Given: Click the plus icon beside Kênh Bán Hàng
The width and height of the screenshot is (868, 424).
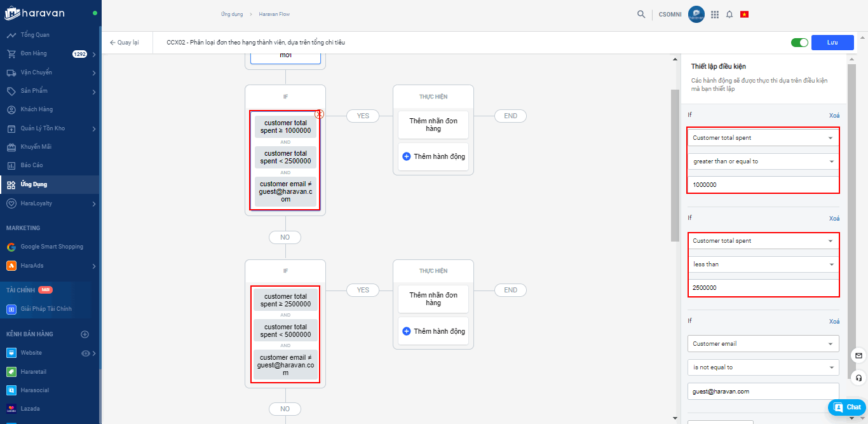Looking at the screenshot, I should [85, 334].
